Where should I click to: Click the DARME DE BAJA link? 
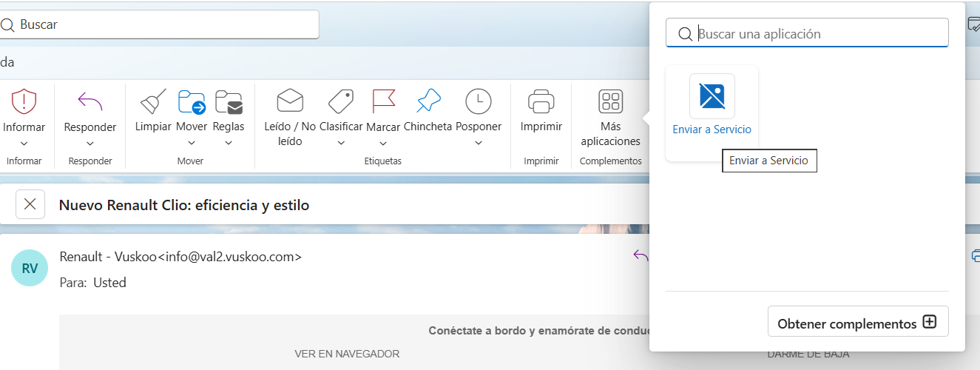(808, 354)
